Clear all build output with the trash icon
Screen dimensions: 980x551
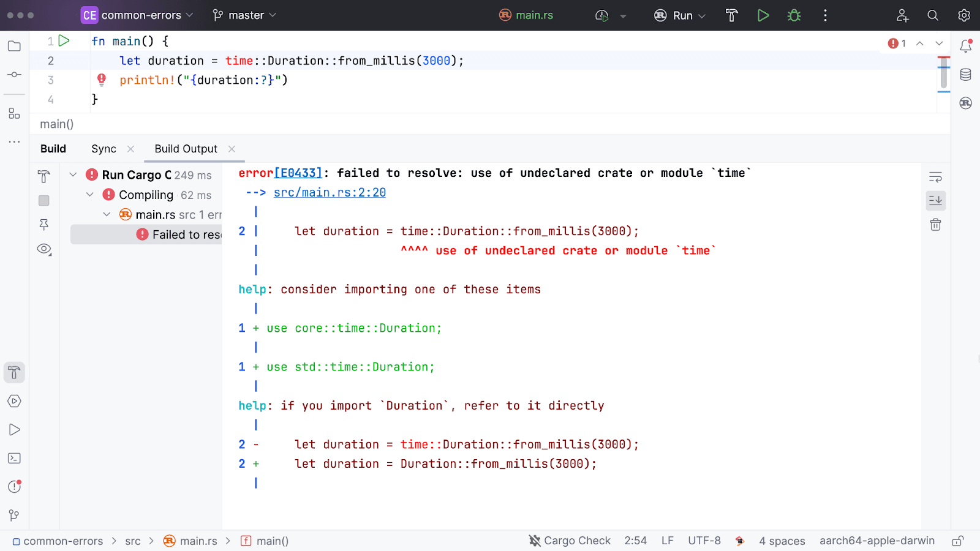935,225
